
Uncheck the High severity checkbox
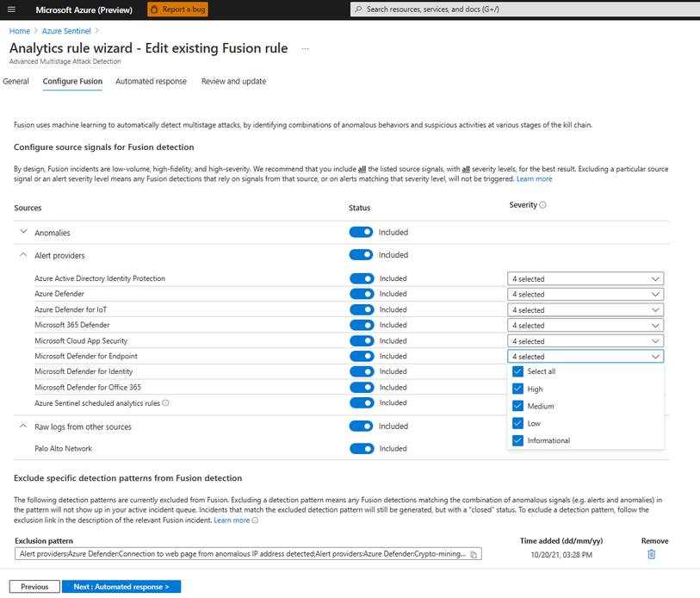pos(517,389)
